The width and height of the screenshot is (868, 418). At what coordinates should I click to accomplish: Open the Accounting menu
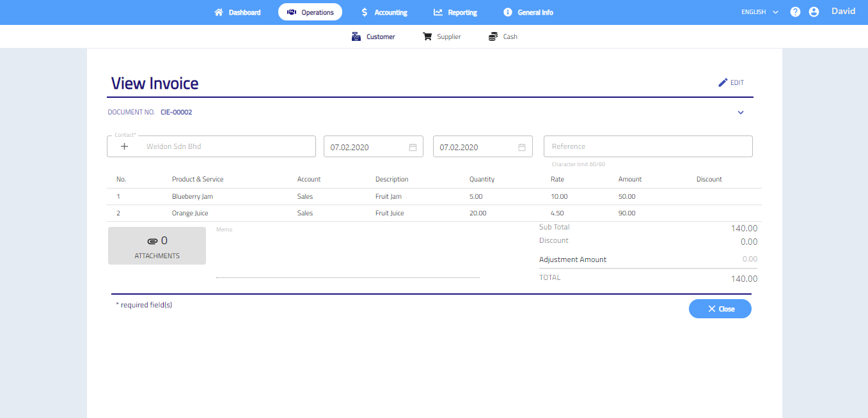click(x=384, y=12)
